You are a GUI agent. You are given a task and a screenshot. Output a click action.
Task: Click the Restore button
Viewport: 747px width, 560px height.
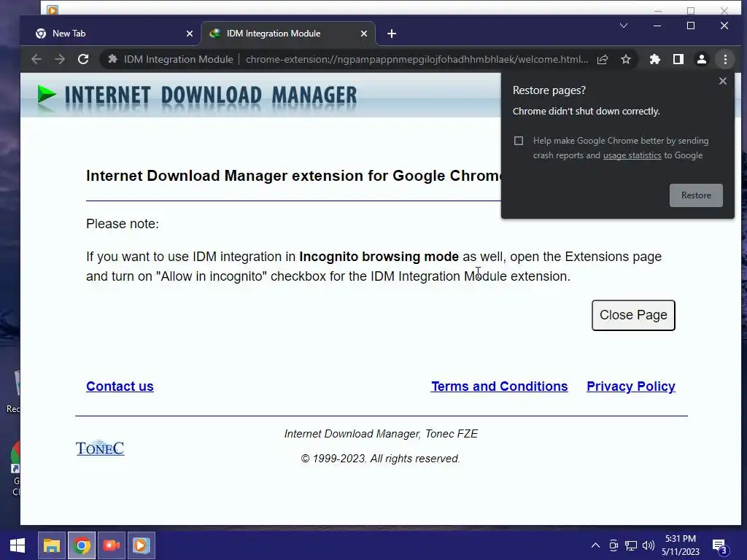click(x=695, y=195)
